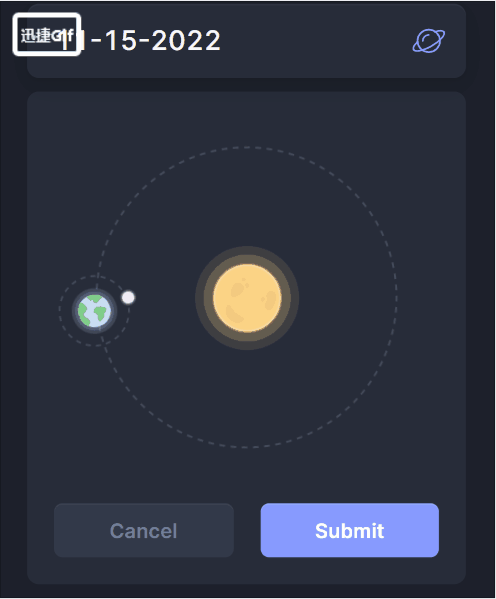Image resolution: width=496 pixels, height=599 pixels.
Task: Select the Earth globe on the orbit
Action: tap(94, 311)
